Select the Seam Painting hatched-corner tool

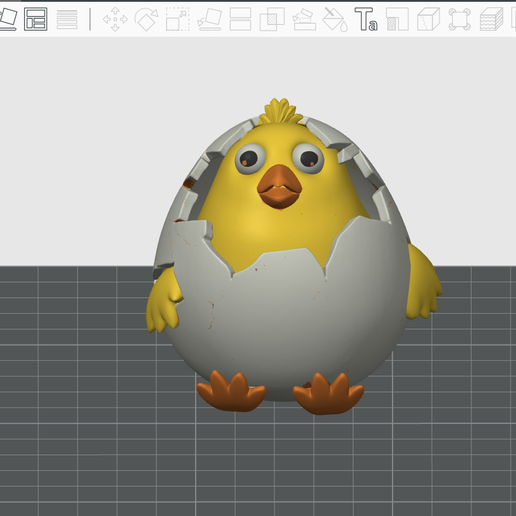point(397,19)
